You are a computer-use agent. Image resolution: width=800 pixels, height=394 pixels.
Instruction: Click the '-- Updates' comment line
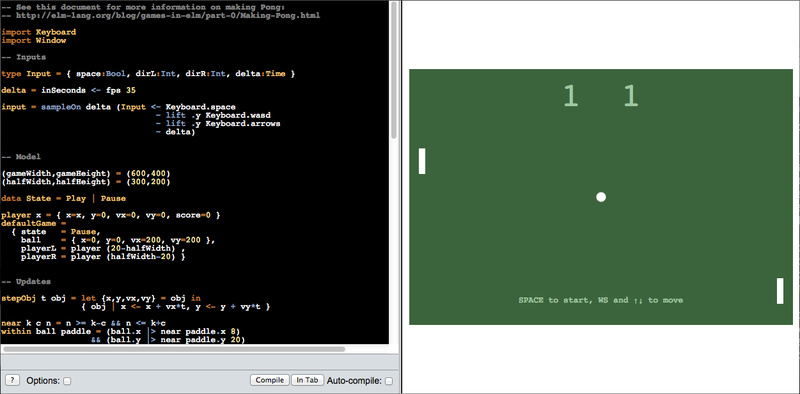pos(26,282)
